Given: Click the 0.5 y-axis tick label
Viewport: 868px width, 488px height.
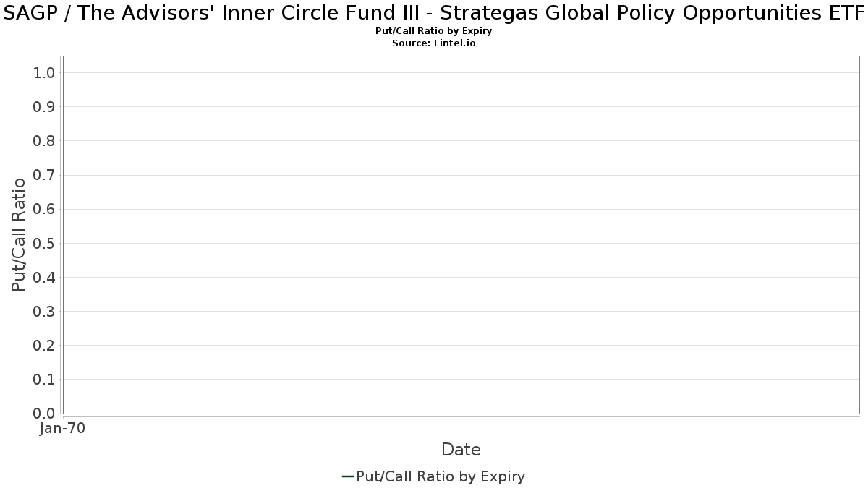Looking at the screenshot, I should tap(45, 243).
